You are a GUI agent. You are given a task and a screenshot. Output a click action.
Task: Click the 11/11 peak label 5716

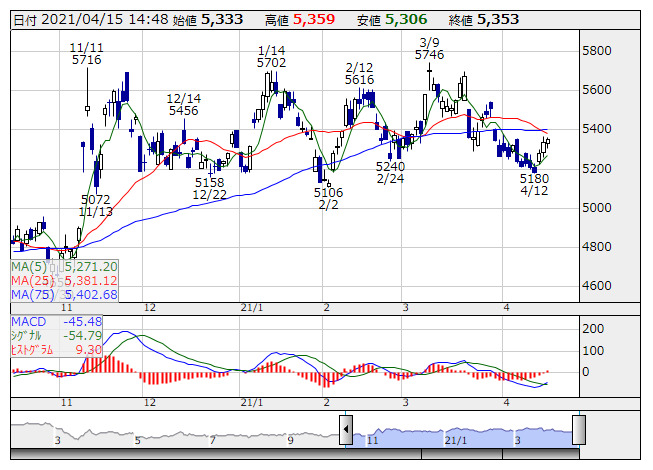[x=86, y=60]
